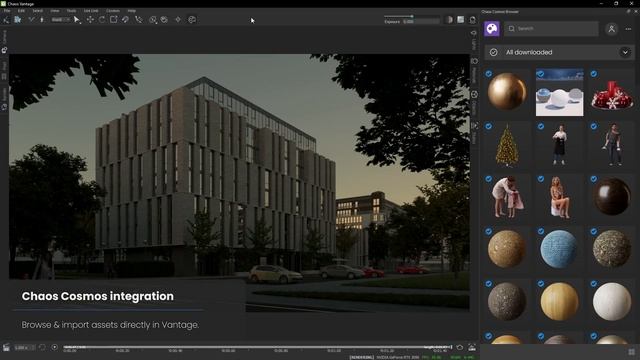Image resolution: width=640 pixels, height=360 pixels.
Task: Click the Exposure value field
Action: tap(421, 22)
